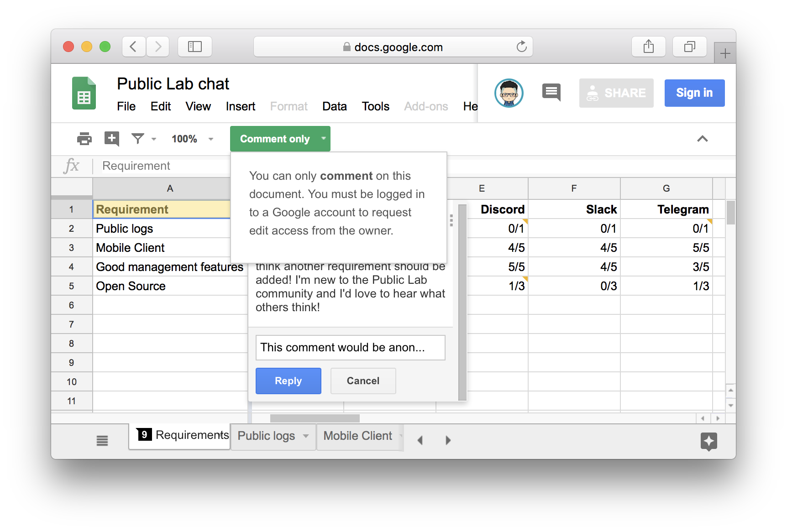Open the grayed Format menu
This screenshot has height=532, width=787.
point(289,106)
